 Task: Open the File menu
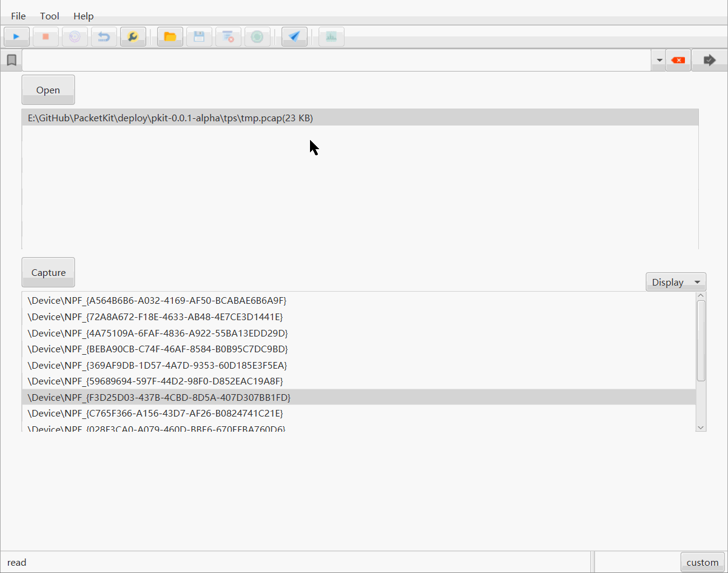[x=18, y=16]
